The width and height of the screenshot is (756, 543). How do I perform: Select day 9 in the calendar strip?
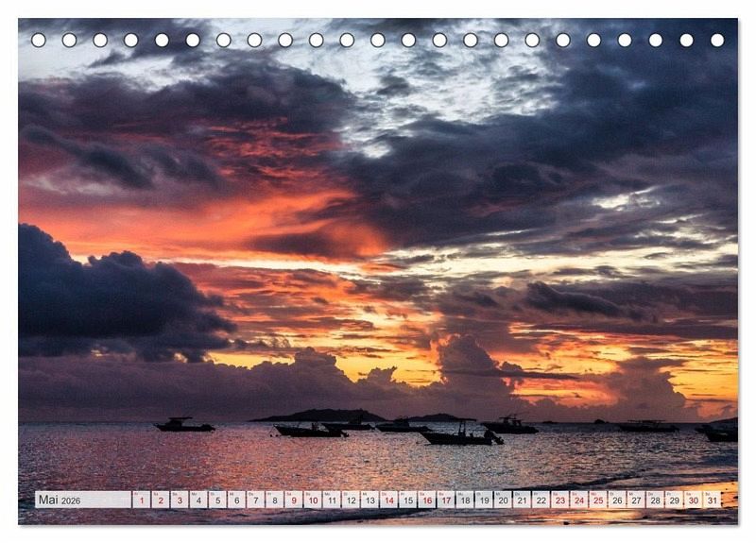click(x=294, y=501)
